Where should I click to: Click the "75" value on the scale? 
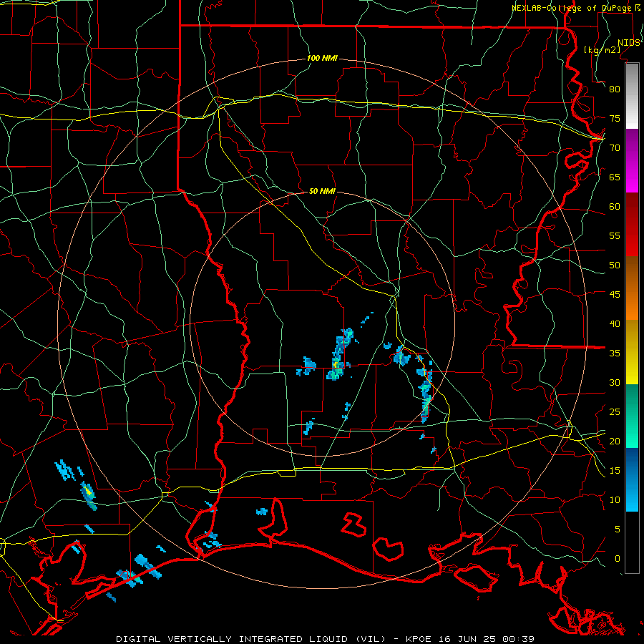pos(615,119)
